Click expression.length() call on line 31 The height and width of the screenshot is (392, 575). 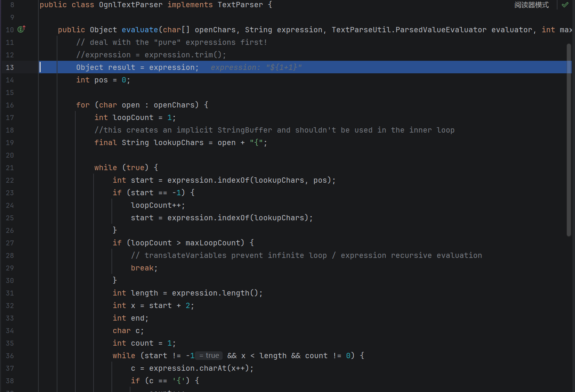215,293
